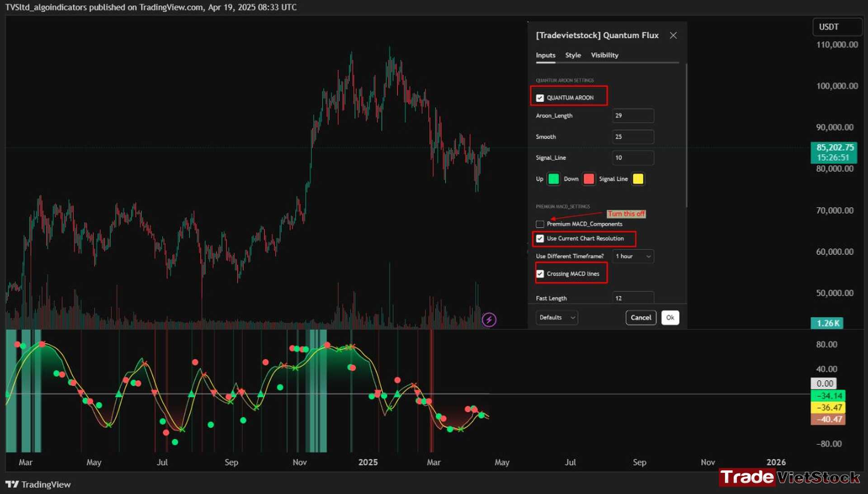Click the [Tradevietstock] Quantum Flux dialog title
Image resolution: width=868 pixels, height=494 pixels.
(x=597, y=35)
